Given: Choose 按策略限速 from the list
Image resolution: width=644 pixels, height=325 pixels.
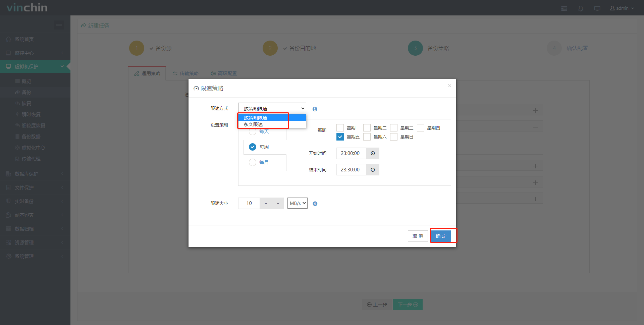Looking at the screenshot, I should (272, 118).
